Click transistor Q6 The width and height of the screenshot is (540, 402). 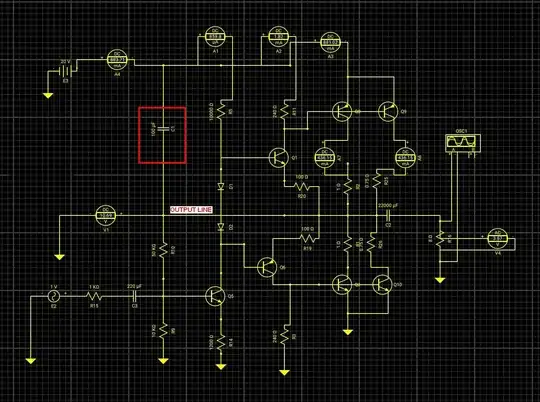267,267
